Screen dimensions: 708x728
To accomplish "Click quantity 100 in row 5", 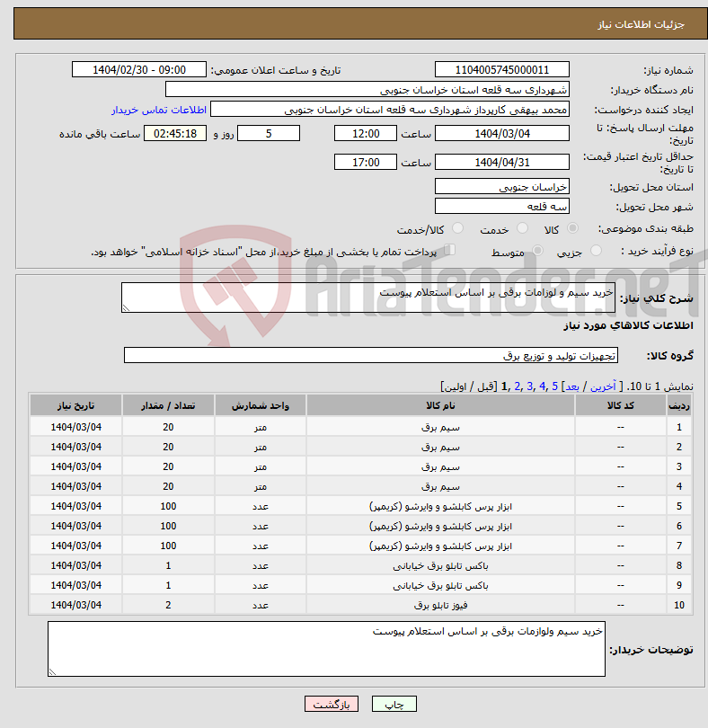I will tap(168, 506).
